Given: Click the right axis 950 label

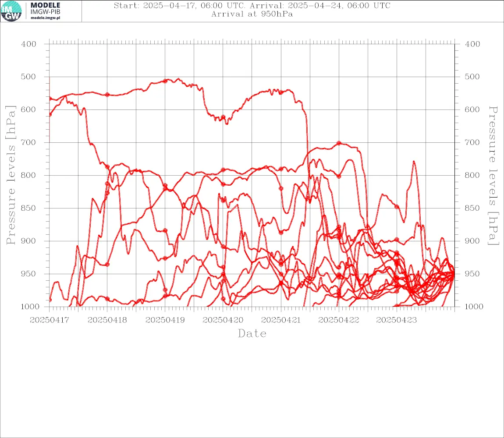Looking at the screenshot, I should click(472, 274).
